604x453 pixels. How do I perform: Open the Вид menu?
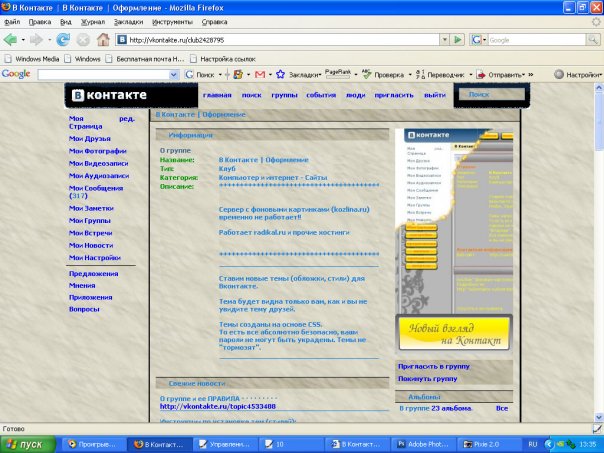(66, 22)
